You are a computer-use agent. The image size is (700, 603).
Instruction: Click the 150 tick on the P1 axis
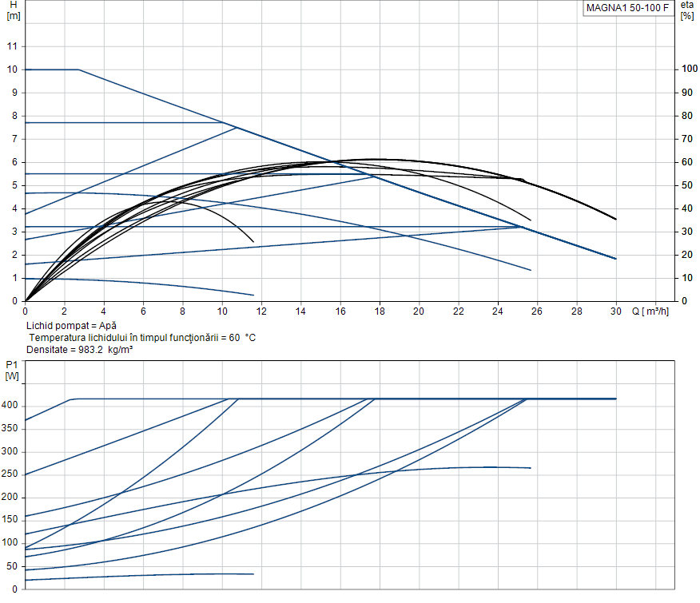(x=10, y=521)
